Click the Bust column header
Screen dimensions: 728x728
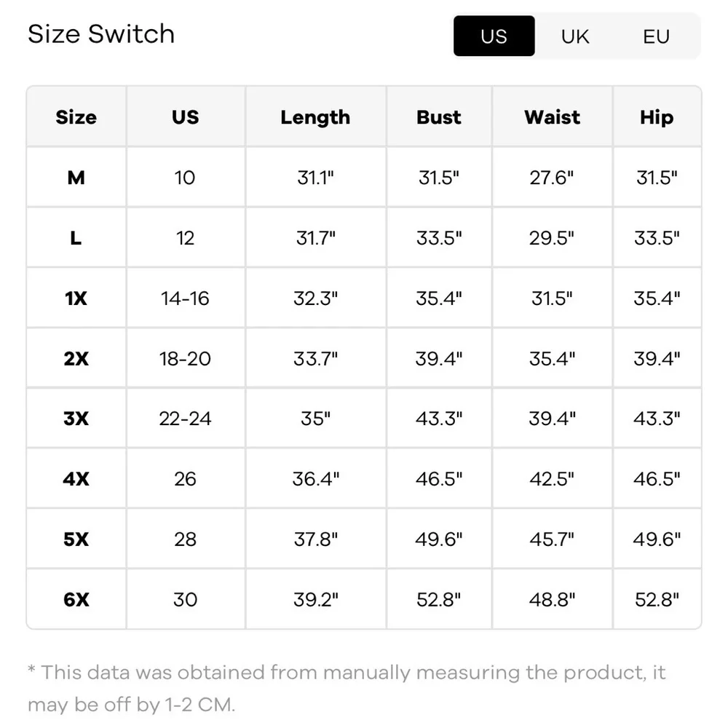(x=439, y=117)
